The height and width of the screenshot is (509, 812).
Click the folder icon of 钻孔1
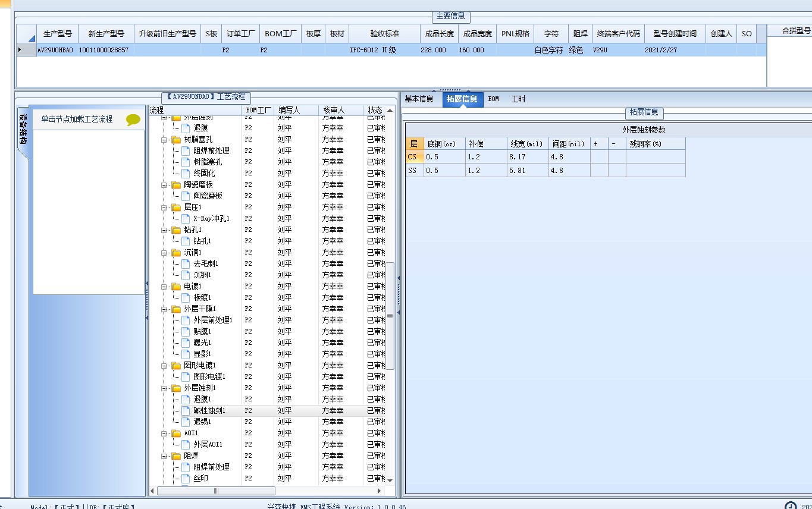[176, 230]
